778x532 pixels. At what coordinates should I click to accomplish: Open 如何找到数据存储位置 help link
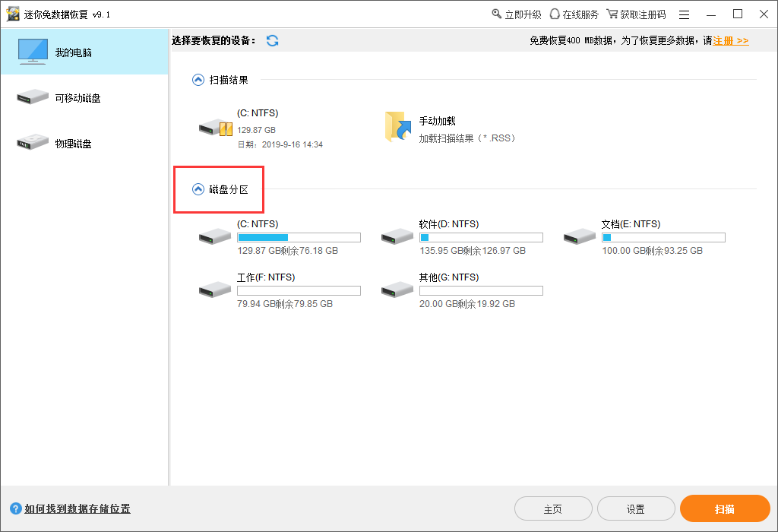click(77, 508)
